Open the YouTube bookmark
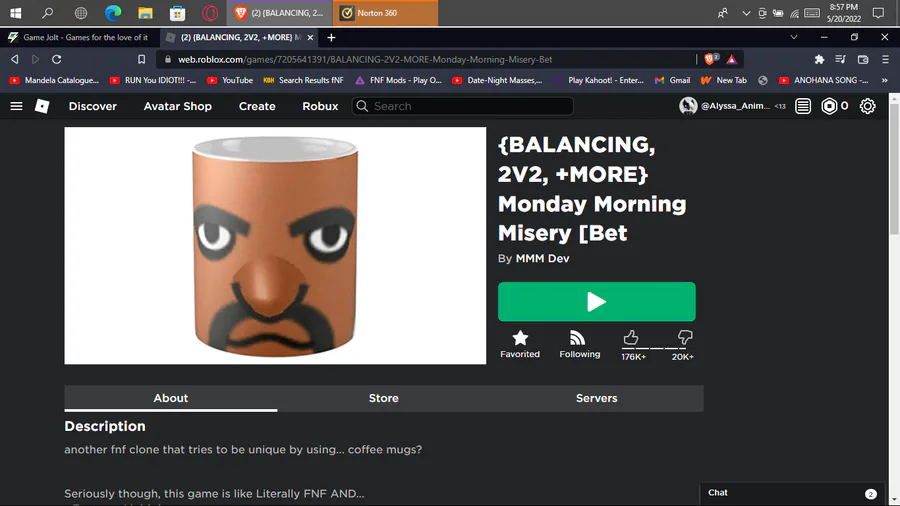900x506 pixels. [x=230, y=80]
